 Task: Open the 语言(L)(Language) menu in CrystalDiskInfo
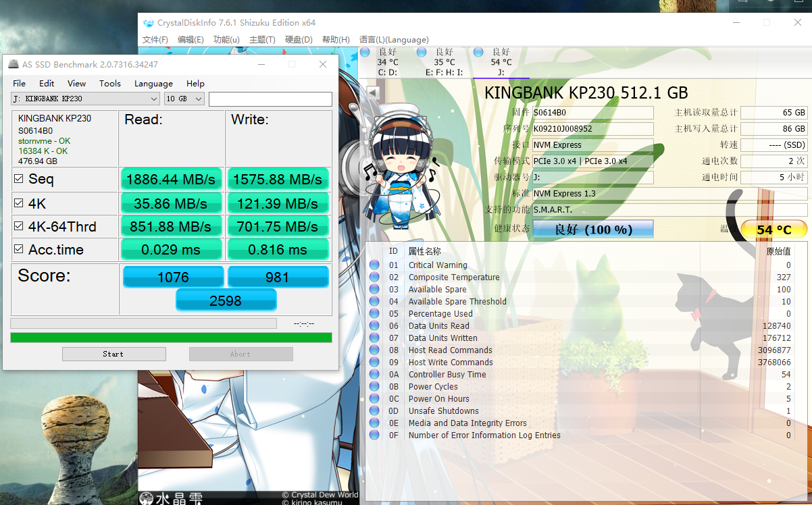coord(394,40)
